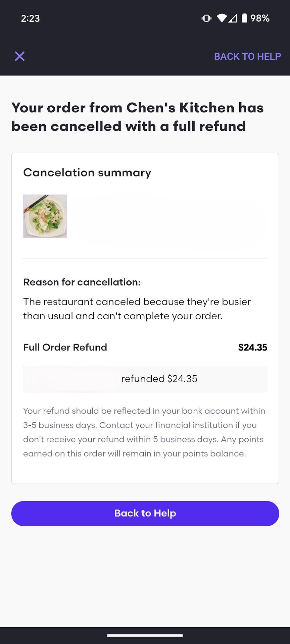Tap the $24.35 refund amount
The image size is (290, 644).
(252, 347)
